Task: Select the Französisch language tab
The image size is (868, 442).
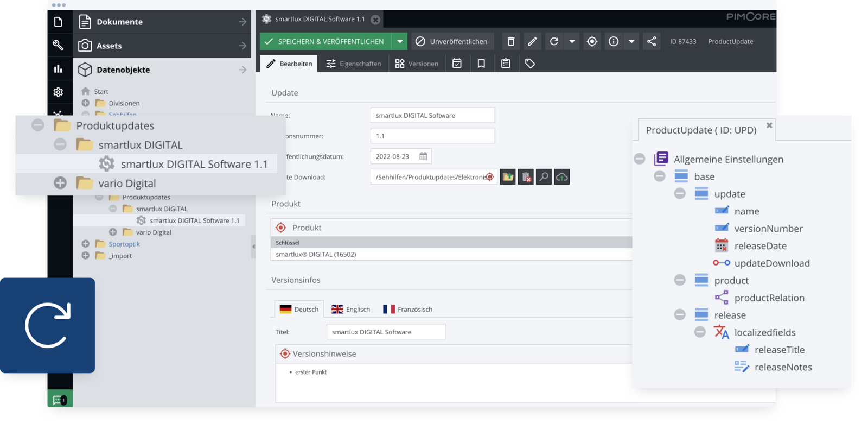Action: tap(407, 309)
